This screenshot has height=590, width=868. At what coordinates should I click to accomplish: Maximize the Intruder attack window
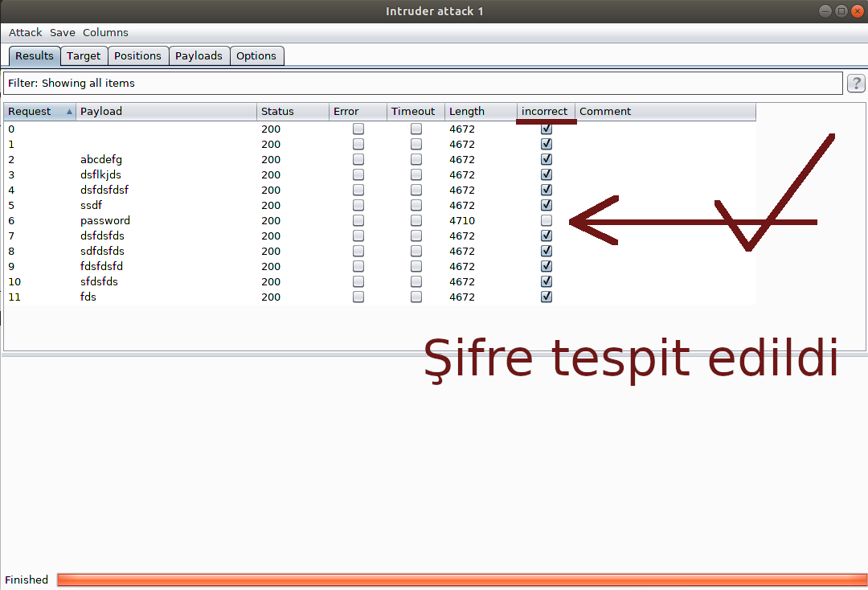click(x=841, y=10)
